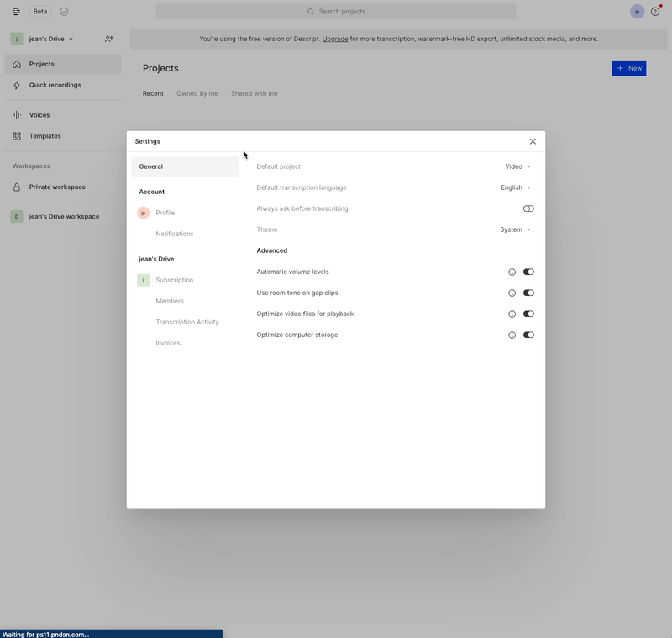Viewport: 672px width, 638px height.
Task: Click the Upgrade link in the banner
Action: (x=335, y=39)
